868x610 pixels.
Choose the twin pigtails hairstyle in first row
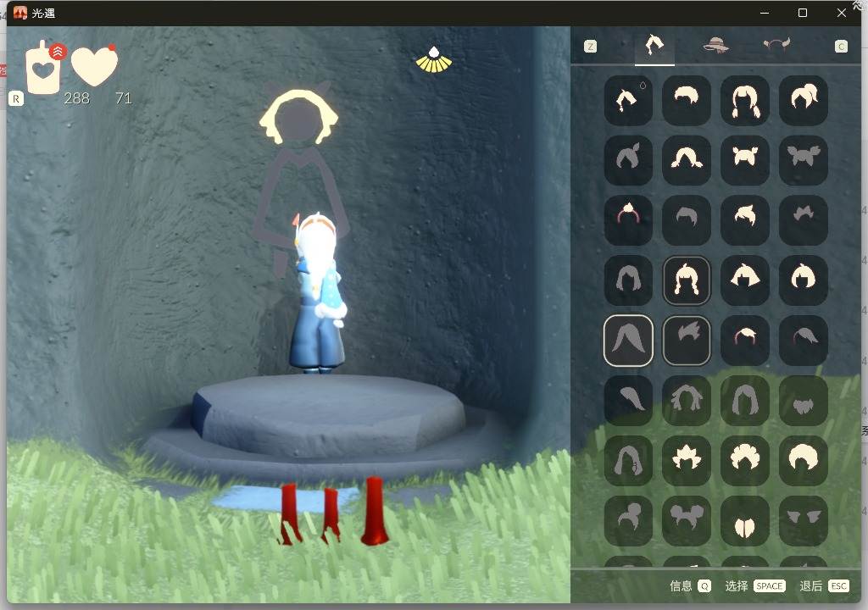(745, 100)
